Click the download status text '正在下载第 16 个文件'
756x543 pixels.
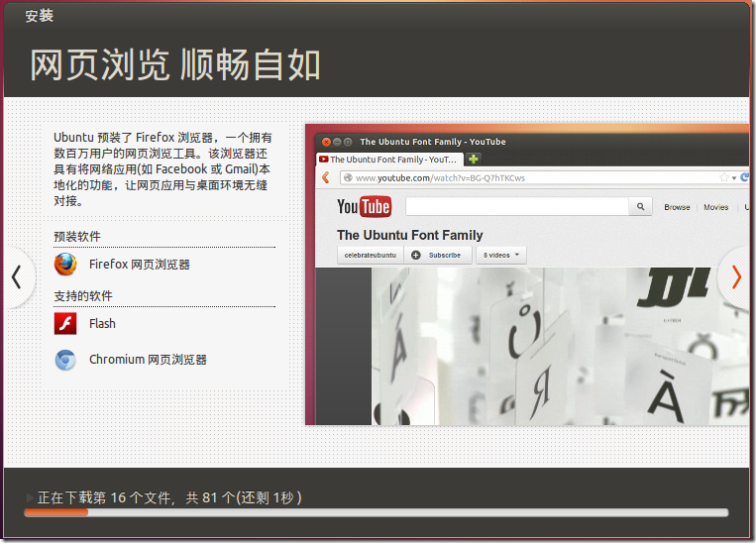[104, 497]
